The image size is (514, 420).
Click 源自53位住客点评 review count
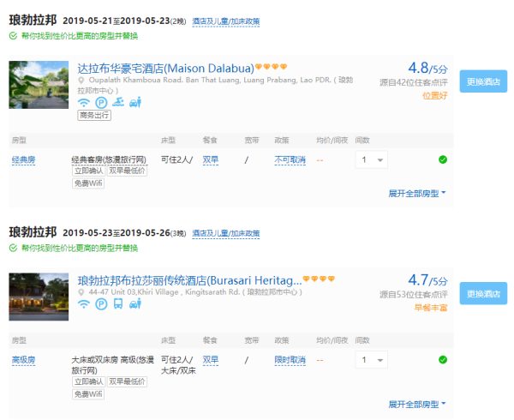(x=414, y=294)
